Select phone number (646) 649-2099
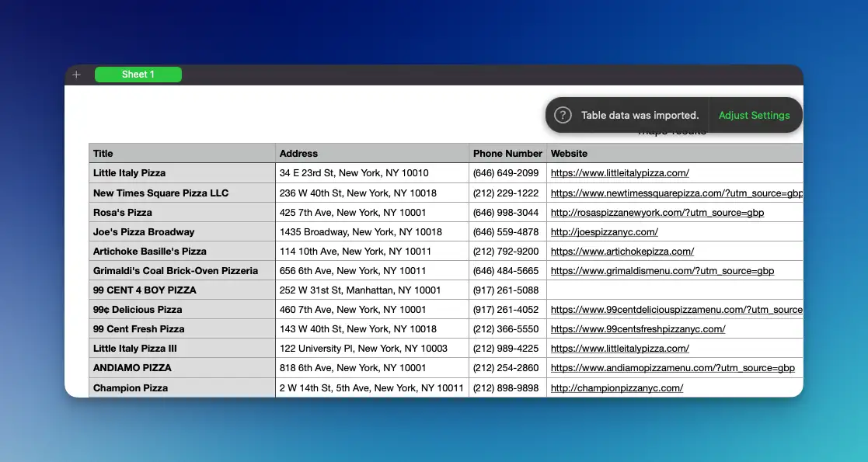Image resolution: width=868 pixels, height=462 pixels. pos(507,173)
